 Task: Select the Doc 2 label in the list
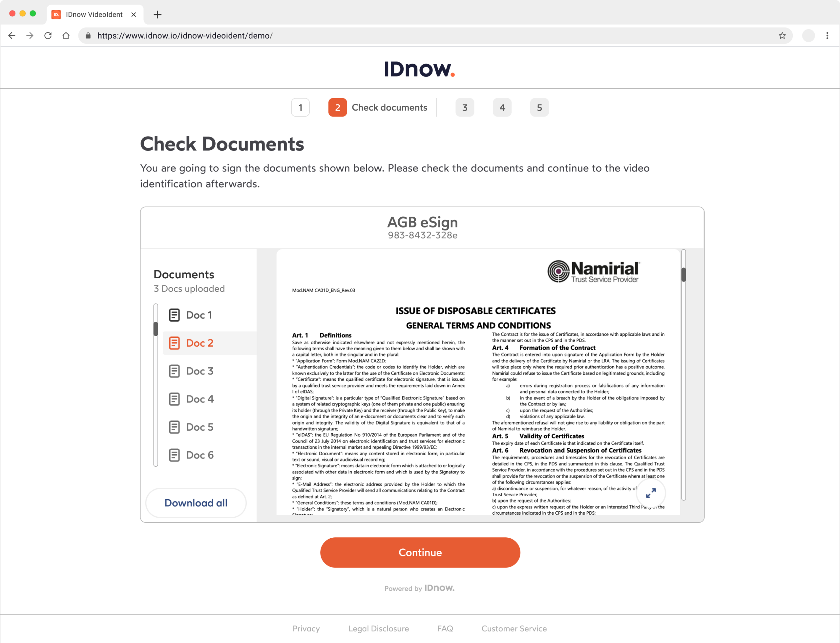[200, 343]
